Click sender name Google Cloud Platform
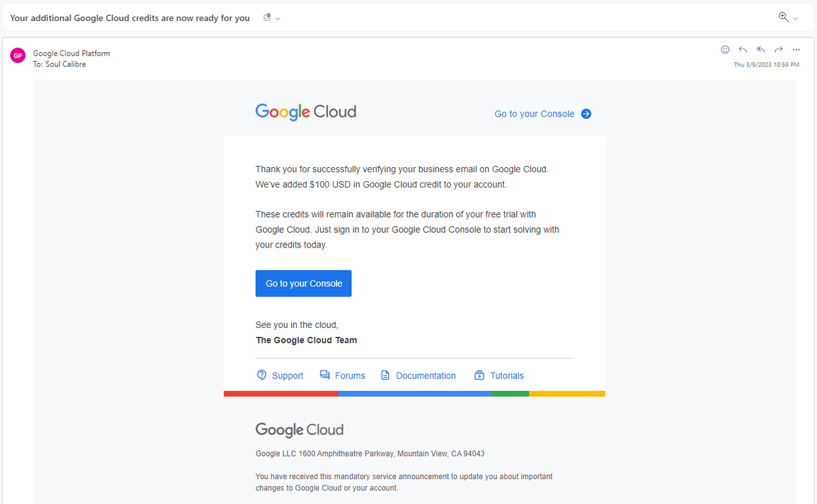The width and height of the screenshot is (817, 504). coord(71,54)
